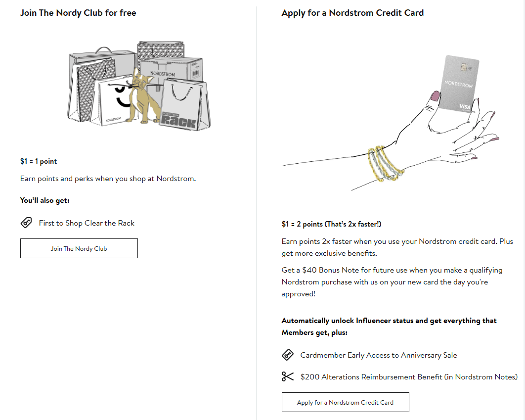This screenshot has height=420, width=525.
Task: Click the "$1 = 1 point" label
Action: [39, 161]
